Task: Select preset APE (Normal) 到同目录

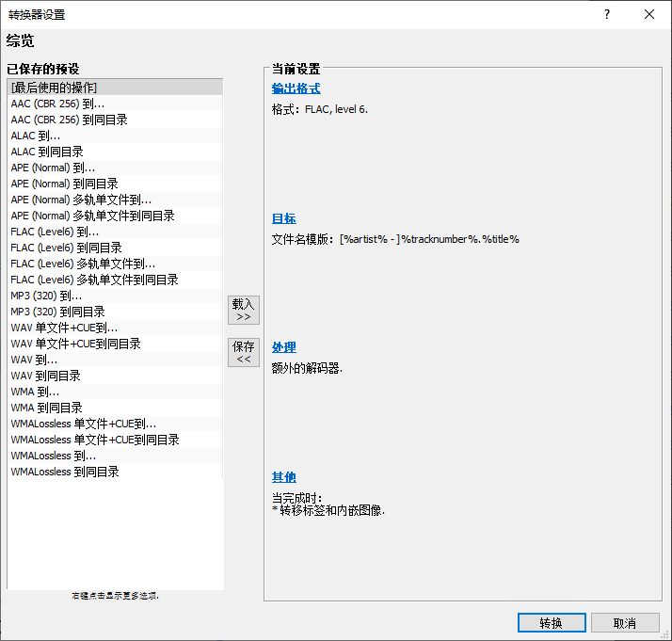Action: click(x=115, y=184)
